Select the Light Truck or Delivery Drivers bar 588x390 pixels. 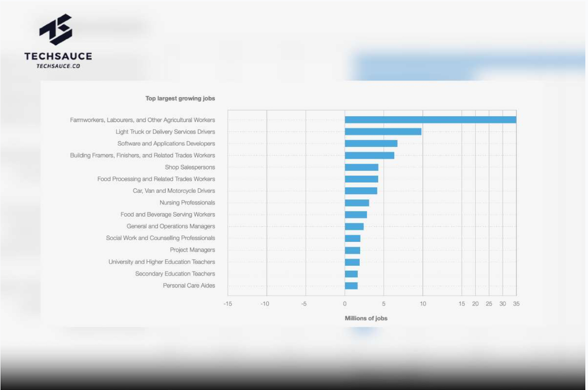(x=383, y=132)
